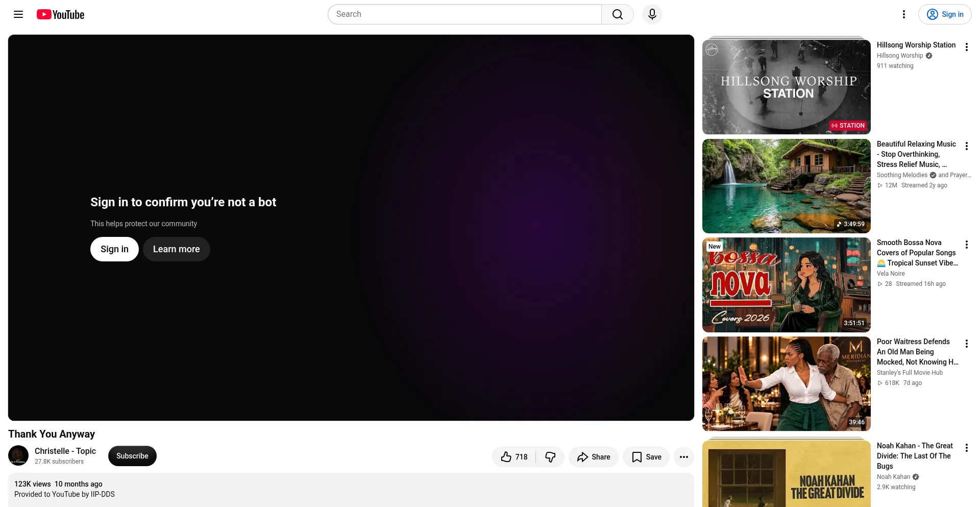Click the 911 watching text
Screen dimensions: 980x507
(x=895, y=66)
